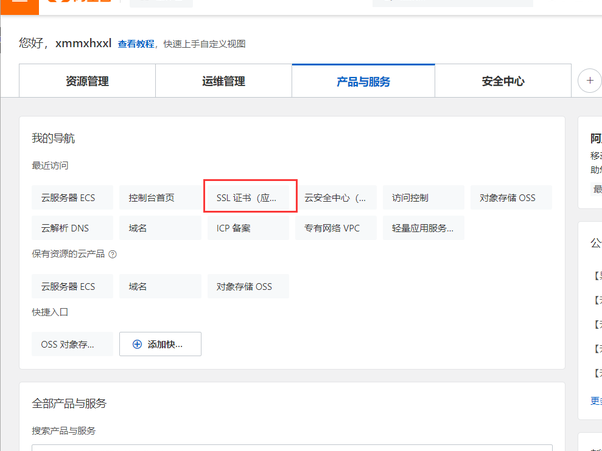Select the 产品与服务 tab
The image size is (602, 451).
(363, 81)
